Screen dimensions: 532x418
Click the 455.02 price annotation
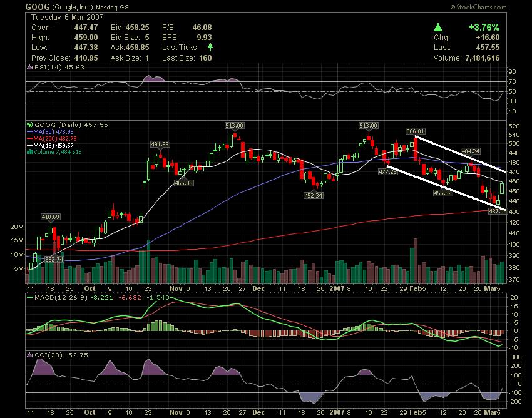pyautogui.click(x=443, y=193)
